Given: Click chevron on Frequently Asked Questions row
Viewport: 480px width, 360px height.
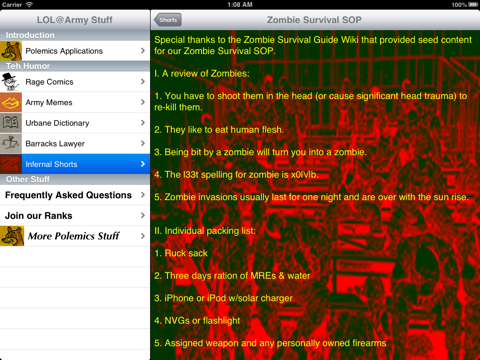Looking at the screenshot, I should (x=143, y=195).
